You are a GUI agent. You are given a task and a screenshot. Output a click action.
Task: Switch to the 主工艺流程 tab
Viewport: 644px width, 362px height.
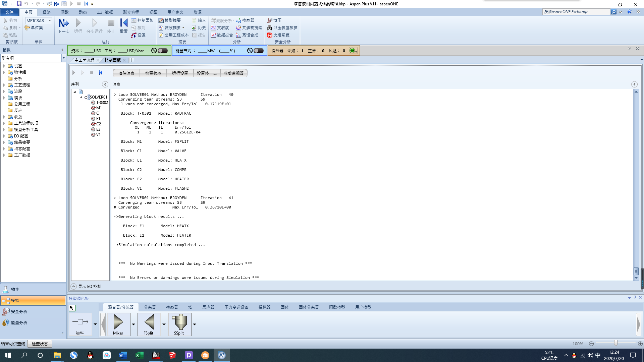pos(84,60)
